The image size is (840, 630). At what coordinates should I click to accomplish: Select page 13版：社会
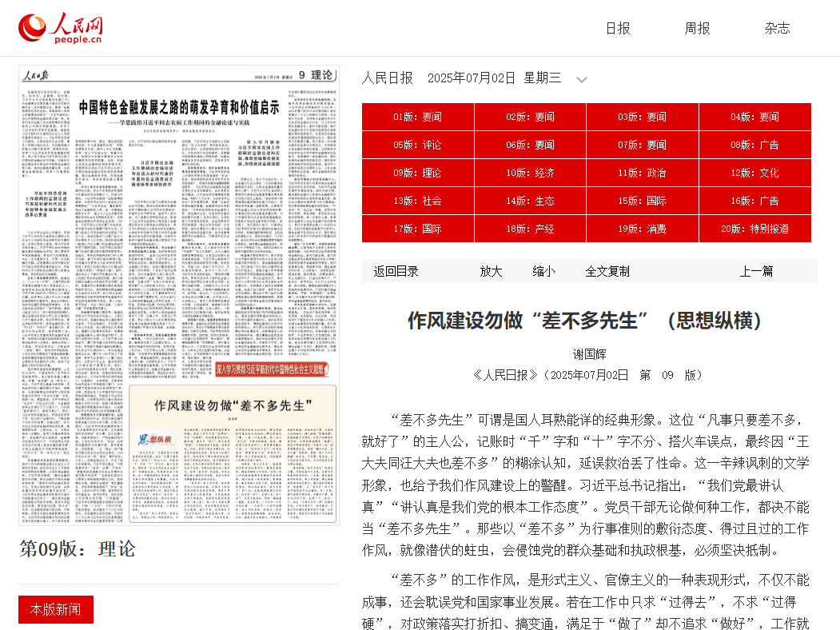pos(418,201)
